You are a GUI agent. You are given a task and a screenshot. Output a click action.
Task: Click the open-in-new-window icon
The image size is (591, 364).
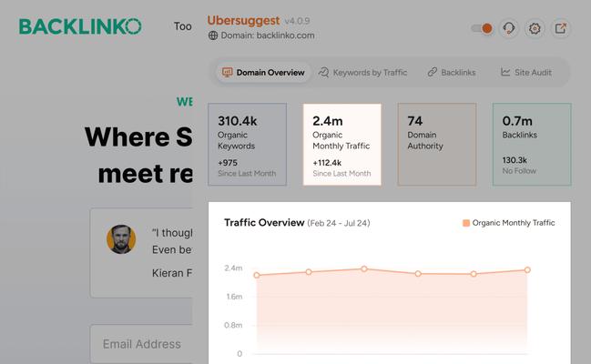tap(560, 28)
